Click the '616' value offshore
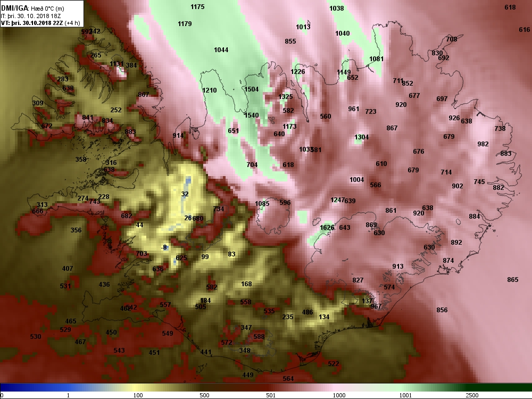Image resolution: width=532 pixels, height=399 pixels. pyautogui.click(x=525, y=30)
